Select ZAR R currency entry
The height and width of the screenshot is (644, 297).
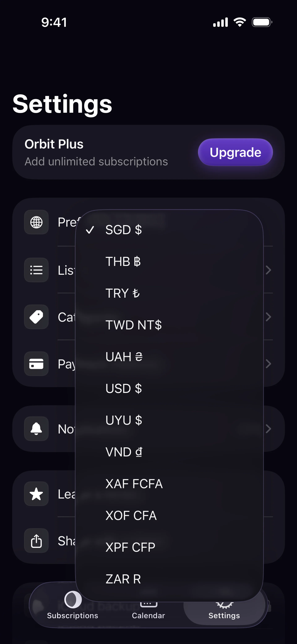pos(123,579)
